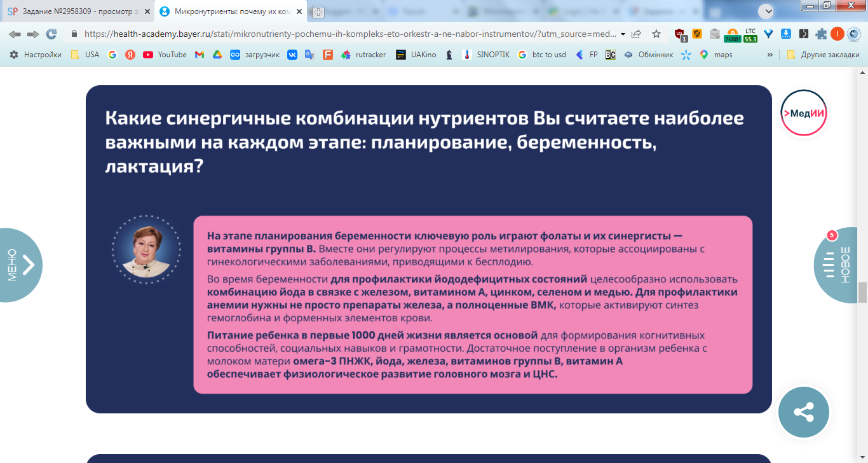Open the share page icon in address bar
Viewport: 868px width, 463px height.
pyautogui.click(x=636, y=34)
